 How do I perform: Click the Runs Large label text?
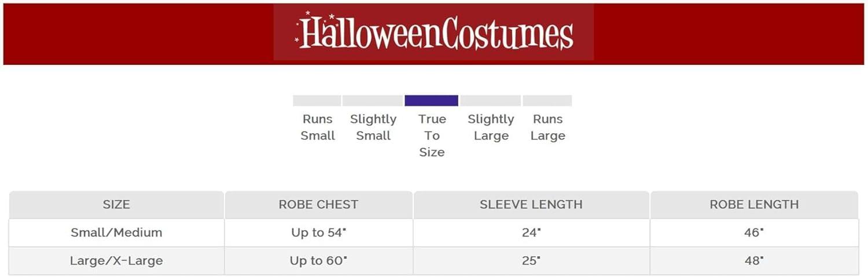[x=547, y=127]
